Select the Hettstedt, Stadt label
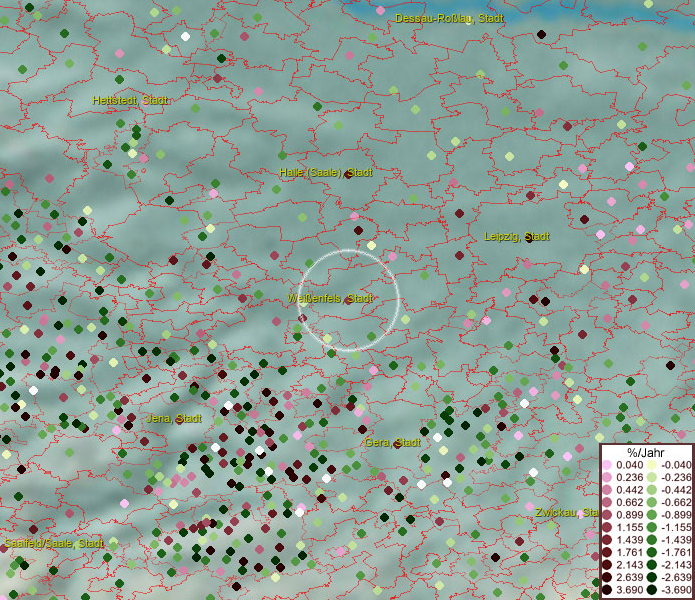This screenshot has width=695, height=600. [x=131, y=101]
